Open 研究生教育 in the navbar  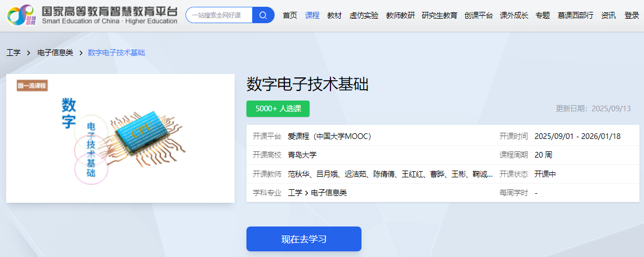coord(439,15)
